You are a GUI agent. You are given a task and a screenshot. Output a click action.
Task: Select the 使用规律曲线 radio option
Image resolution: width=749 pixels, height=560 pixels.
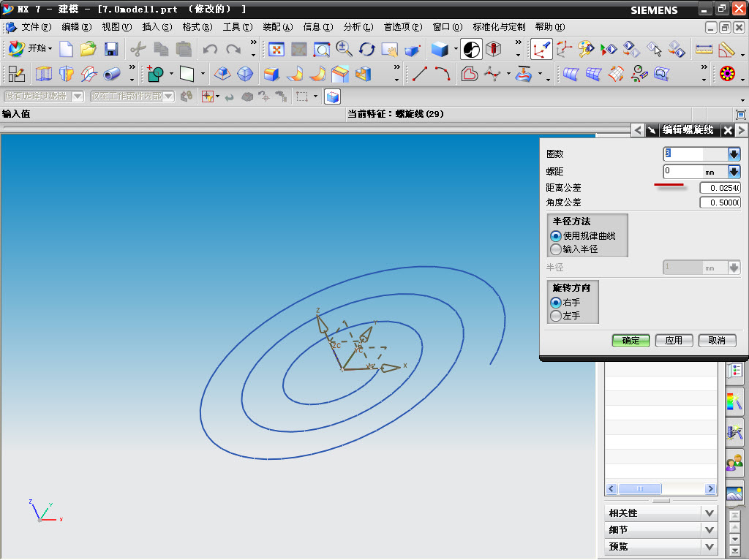[556, 236]
